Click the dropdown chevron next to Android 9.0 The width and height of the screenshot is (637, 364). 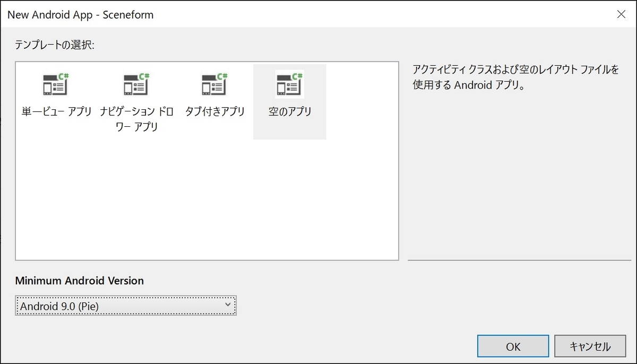pos(228,306)
